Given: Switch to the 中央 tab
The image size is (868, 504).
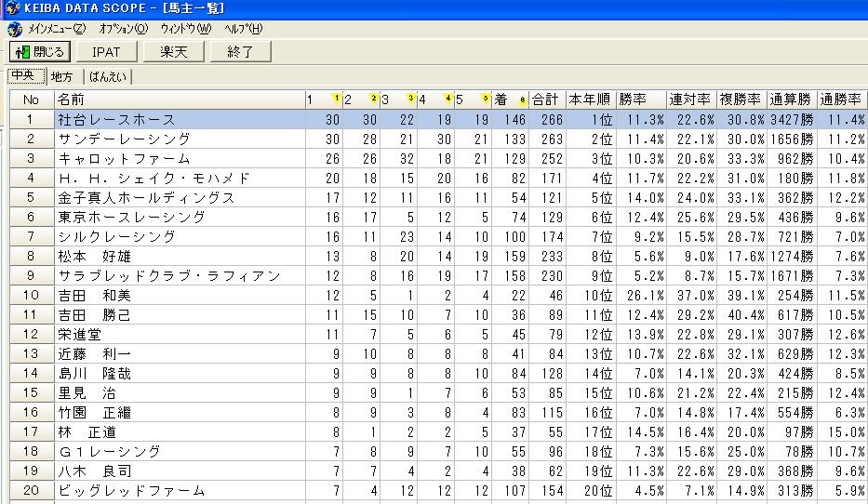Looking at the screenshot, I should (x=25, y=76).
